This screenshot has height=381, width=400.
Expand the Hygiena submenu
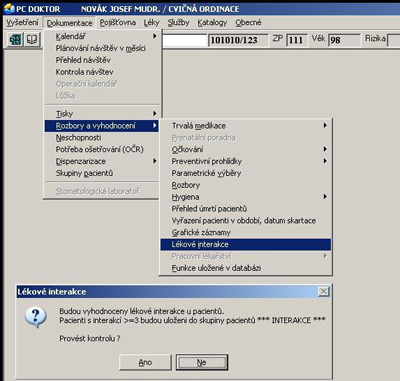pyautogui.click(x=246, y=197)
